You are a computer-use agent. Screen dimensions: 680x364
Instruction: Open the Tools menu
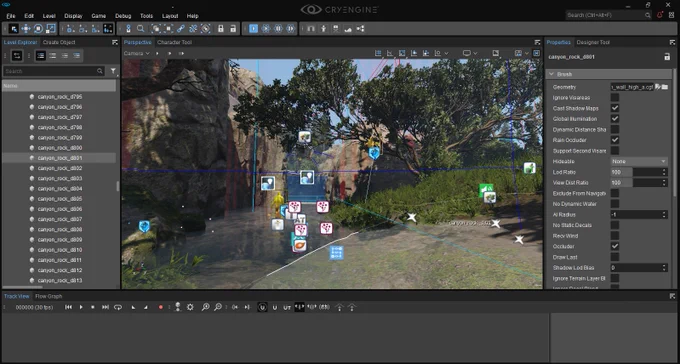146,16
